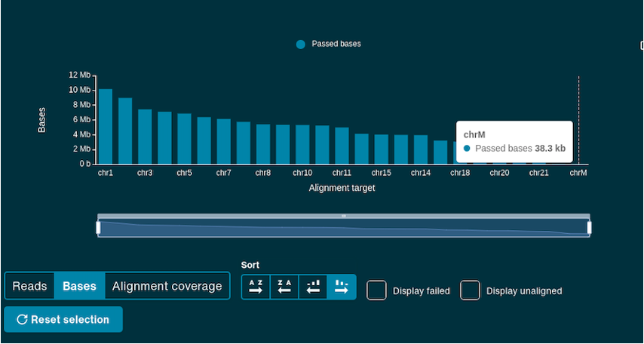644x344 pixels.
Task: Click the chr3 bar
Action: [x=145, y=137]
